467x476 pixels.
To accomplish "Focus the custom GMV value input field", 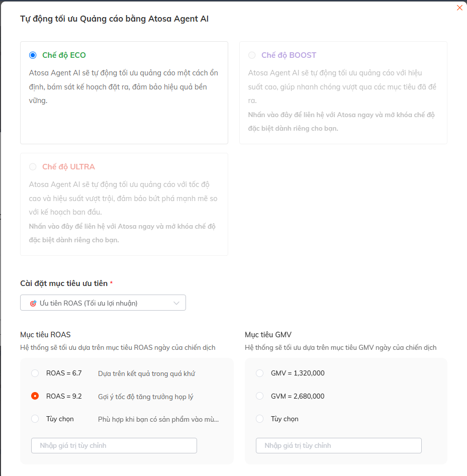I will (x=338, y=446).
